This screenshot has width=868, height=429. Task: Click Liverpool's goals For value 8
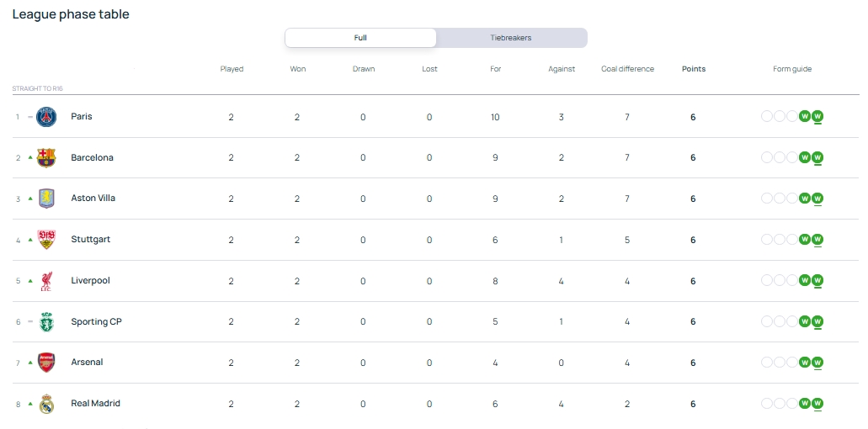click(495, 281)
